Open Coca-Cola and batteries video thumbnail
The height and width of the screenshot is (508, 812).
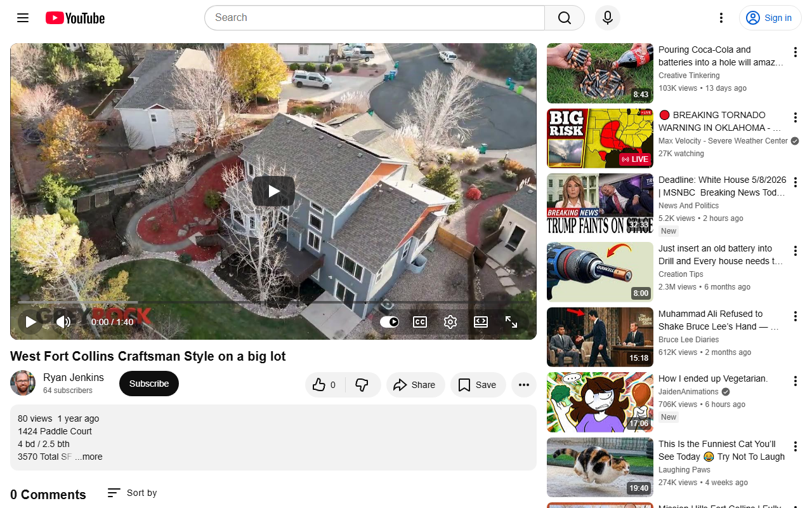coord(600,73)
